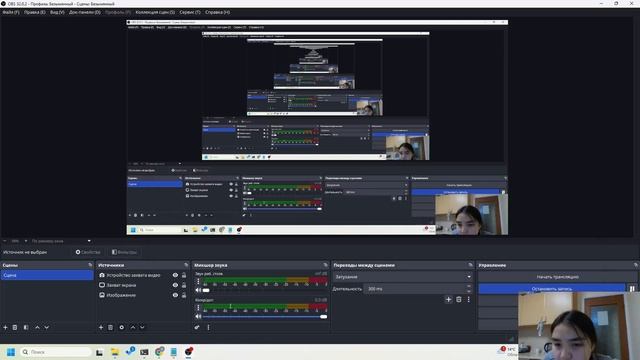Open the Затухание transition dropdown
Image resolution: width=640 pixels, height=360 pixels.
pyautogui.click(x=403, y=277)
